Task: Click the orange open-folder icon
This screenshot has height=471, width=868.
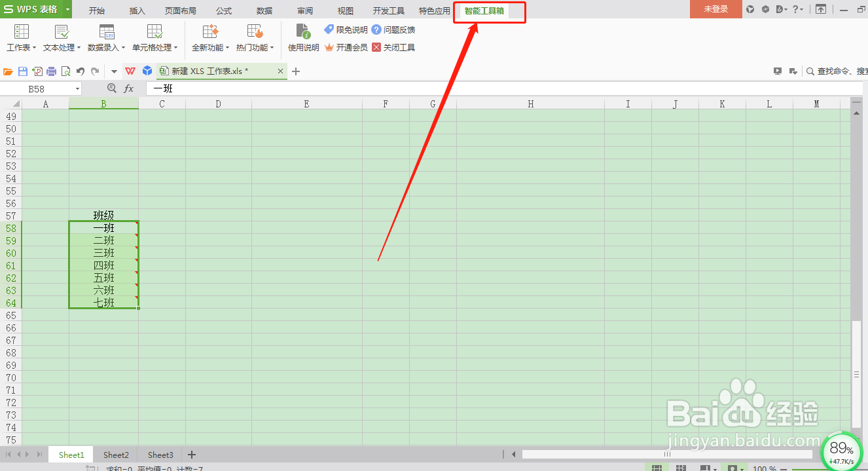Action: pyautogui.click(x=9, y=71)
